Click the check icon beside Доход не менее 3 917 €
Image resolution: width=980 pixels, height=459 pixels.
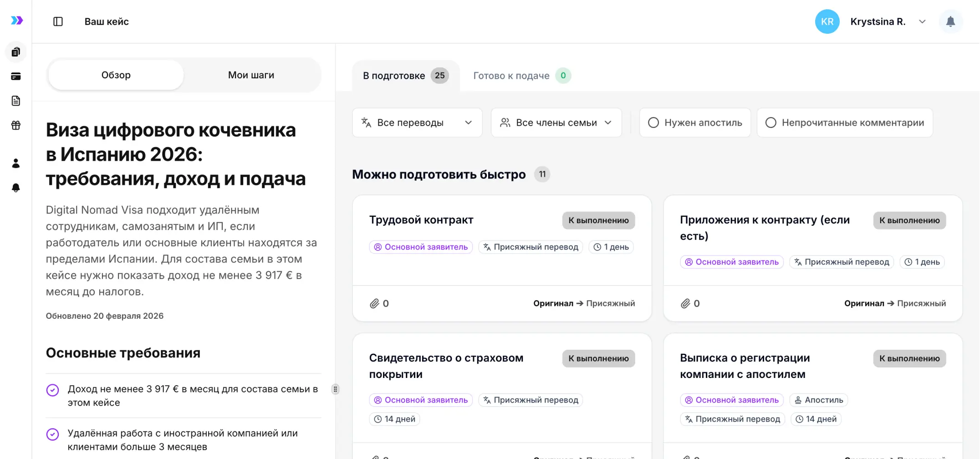coord(53,390)
